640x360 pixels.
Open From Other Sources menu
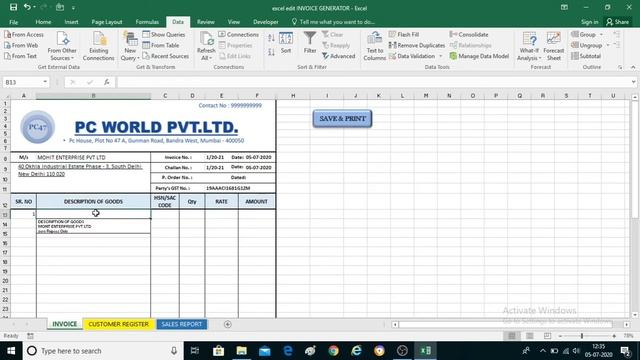(62, 46)
